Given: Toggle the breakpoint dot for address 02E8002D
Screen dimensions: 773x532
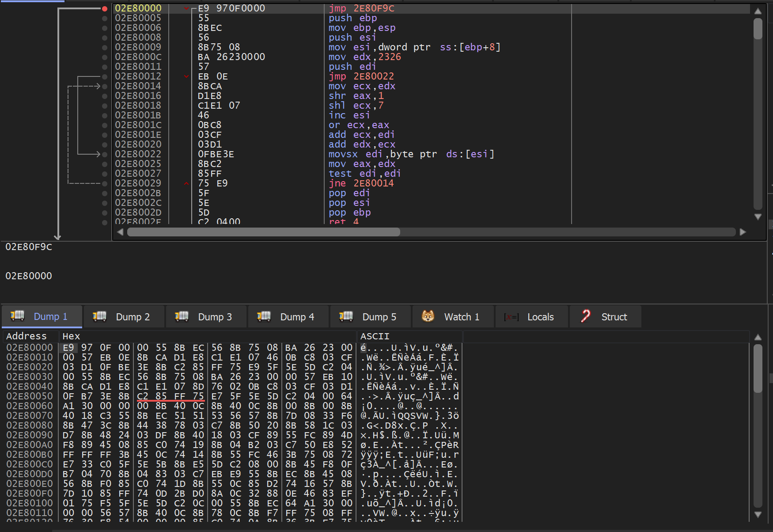Looking at the screenshot, I should point(105,213).
